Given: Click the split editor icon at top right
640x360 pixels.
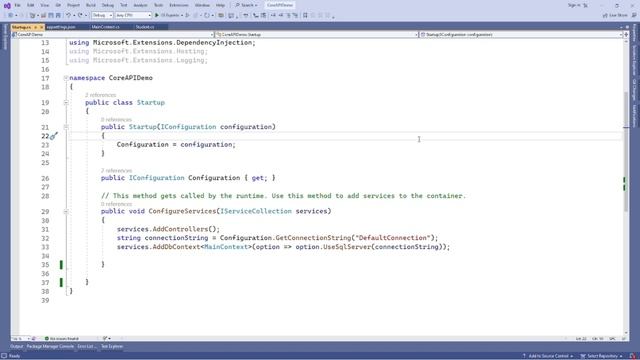Looking at the screenshot, I should pyautogui.click(x=626, y=35).
